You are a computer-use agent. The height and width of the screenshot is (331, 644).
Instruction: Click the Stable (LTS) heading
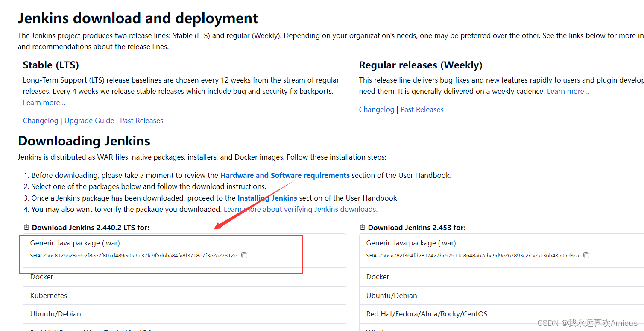pos(51,65)
